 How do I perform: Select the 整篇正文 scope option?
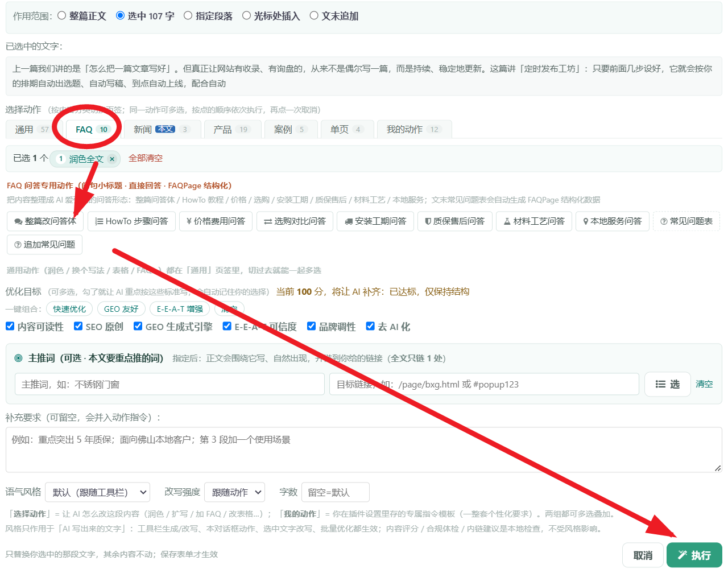click(62, 16)
